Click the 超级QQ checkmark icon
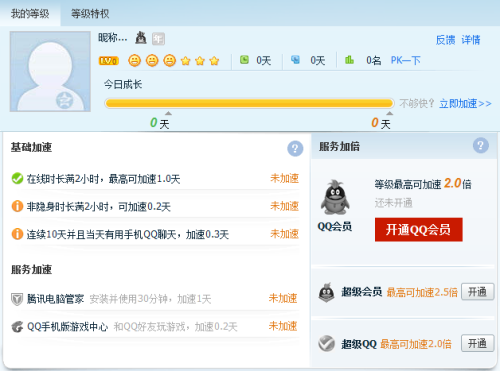 pos(326,343)
